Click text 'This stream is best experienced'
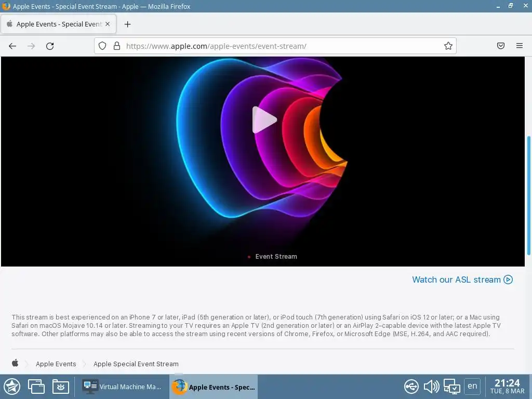 click(x=65, y=317)
